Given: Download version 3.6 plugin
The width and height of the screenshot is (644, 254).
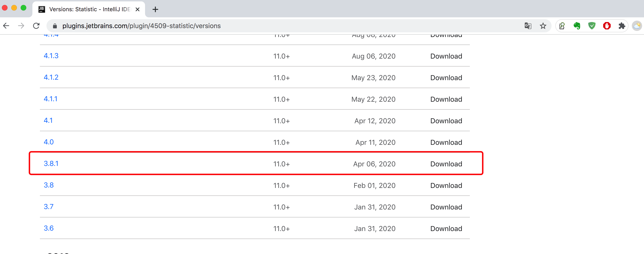Looking at the screenshot, I should pyautogui.click(x=446, y=228).
